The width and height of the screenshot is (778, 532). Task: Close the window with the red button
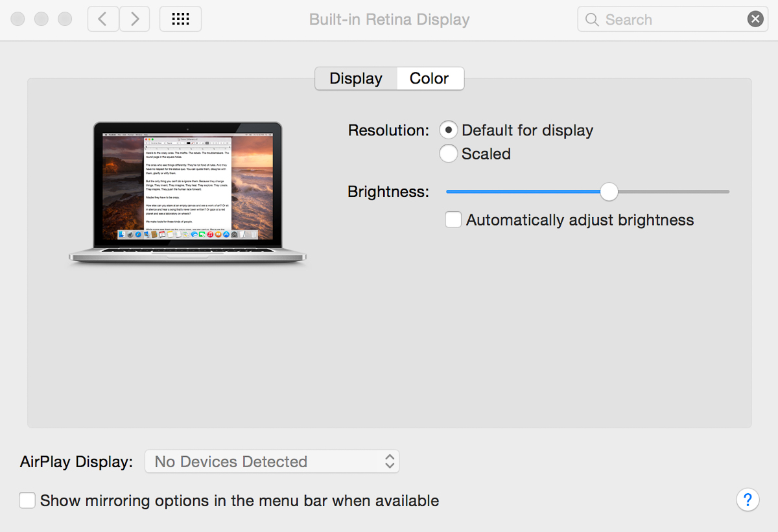(18, 19)
